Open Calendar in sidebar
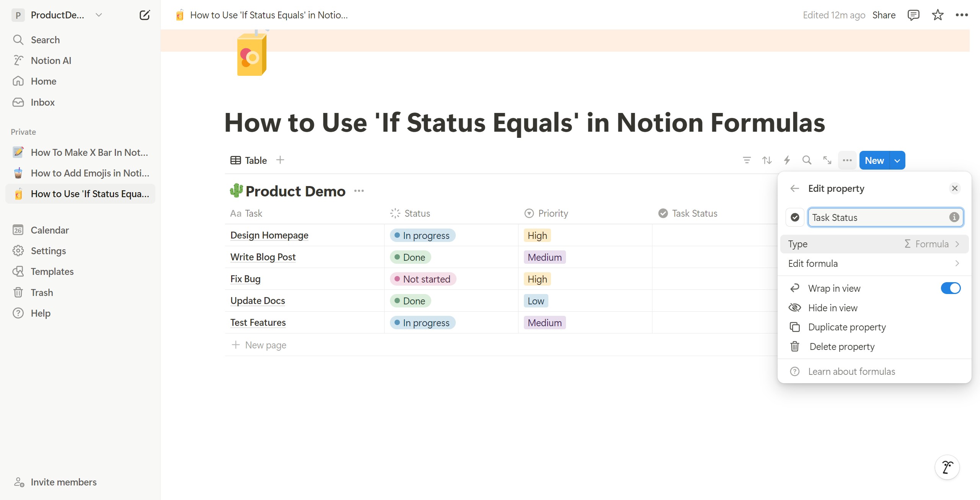Image resolution: width=980 pixels, height=500 pixels. pos(80,230)
